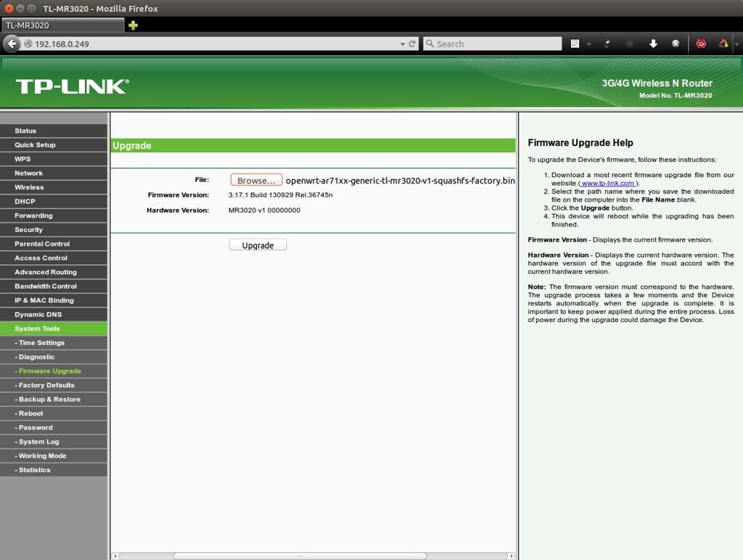Click the round gray X toolbar icon

676,44
